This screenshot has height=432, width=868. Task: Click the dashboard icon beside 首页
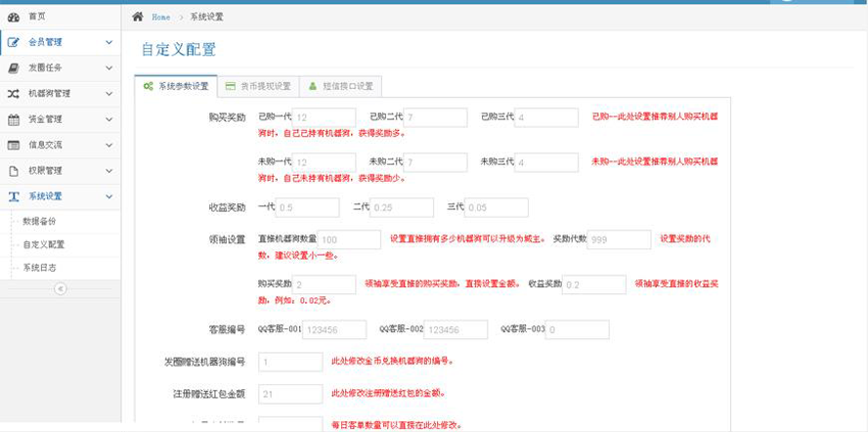coord(14,18)
